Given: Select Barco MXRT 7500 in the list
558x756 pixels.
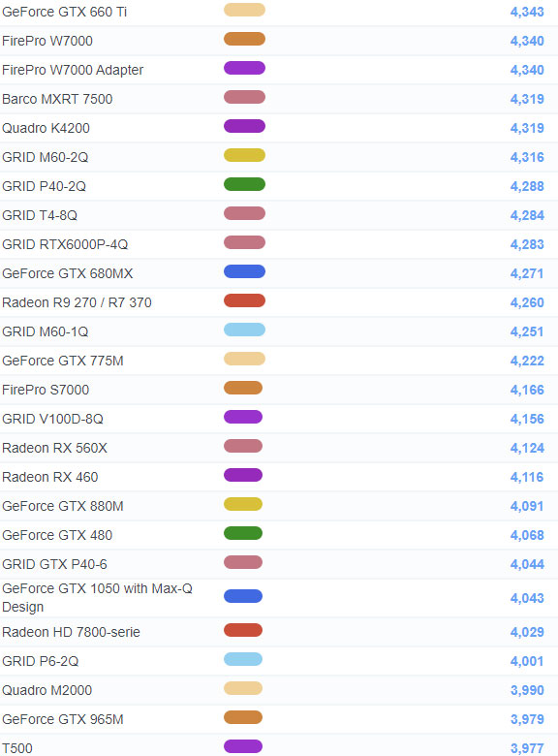Looking at the screenshot, I should [x=57, y=99].
